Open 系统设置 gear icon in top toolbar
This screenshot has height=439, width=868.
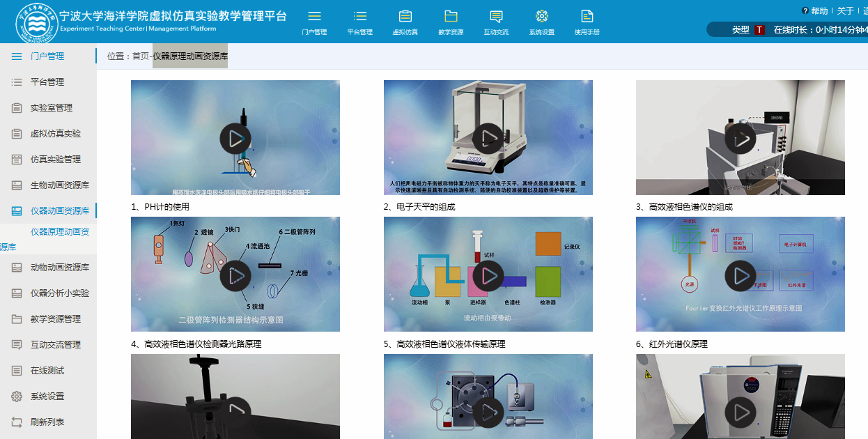pyautogui.click(x=541, y=17)
